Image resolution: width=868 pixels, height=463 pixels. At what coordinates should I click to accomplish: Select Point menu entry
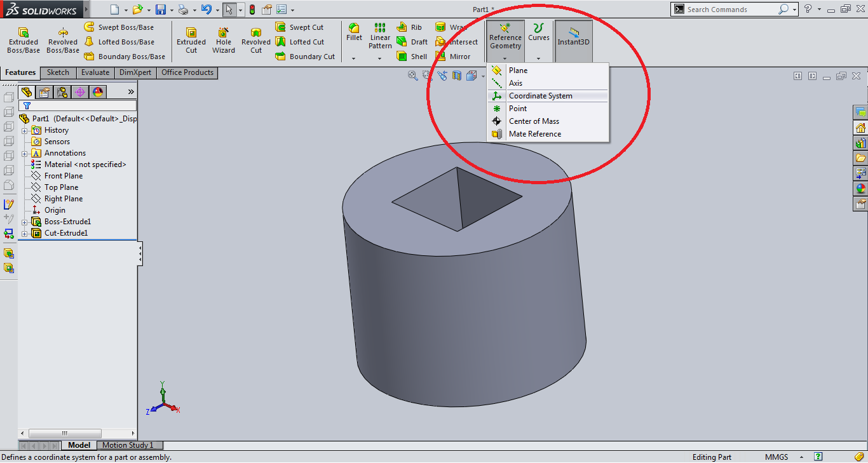click(x=548, y=109)
